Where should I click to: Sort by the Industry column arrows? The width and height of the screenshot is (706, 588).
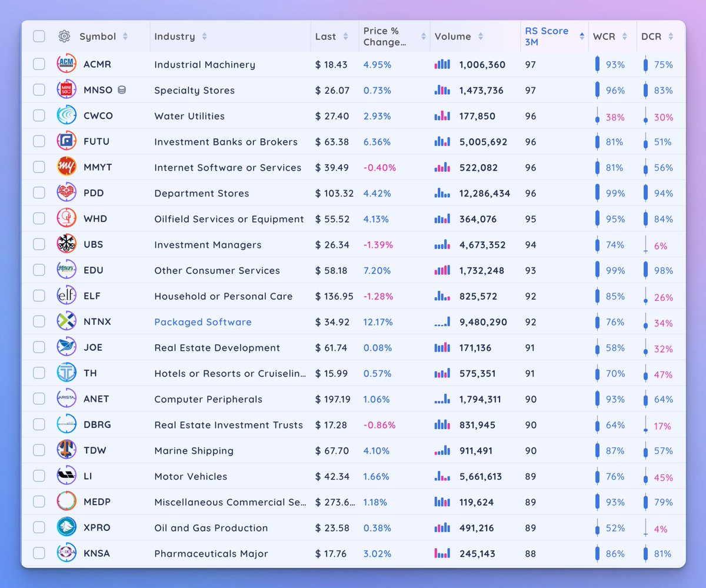pyautogui.click(x=204, y=36)
